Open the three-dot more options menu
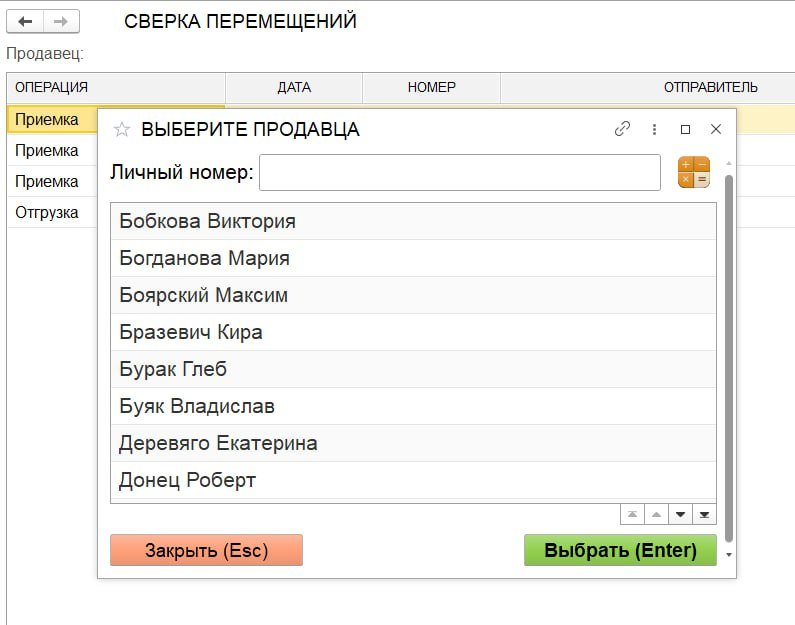 pyautogui.click(x=654, y=129)
